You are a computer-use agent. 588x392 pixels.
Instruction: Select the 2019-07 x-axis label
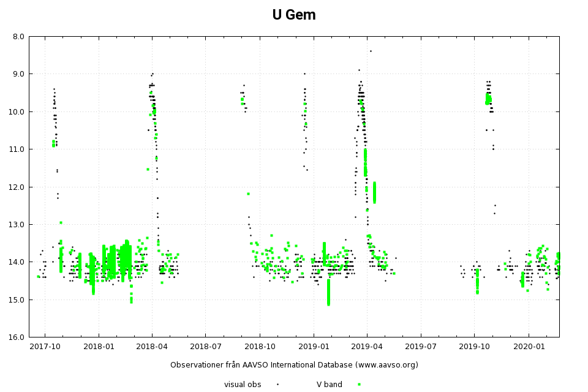click(x=421, y=347)
